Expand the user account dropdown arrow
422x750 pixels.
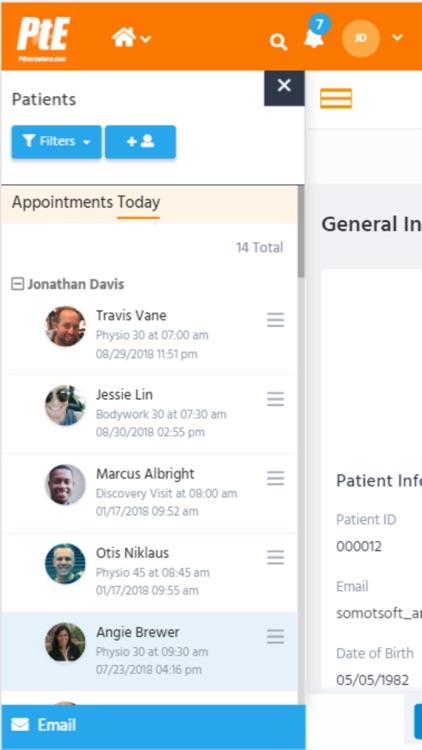coord(397,38)
